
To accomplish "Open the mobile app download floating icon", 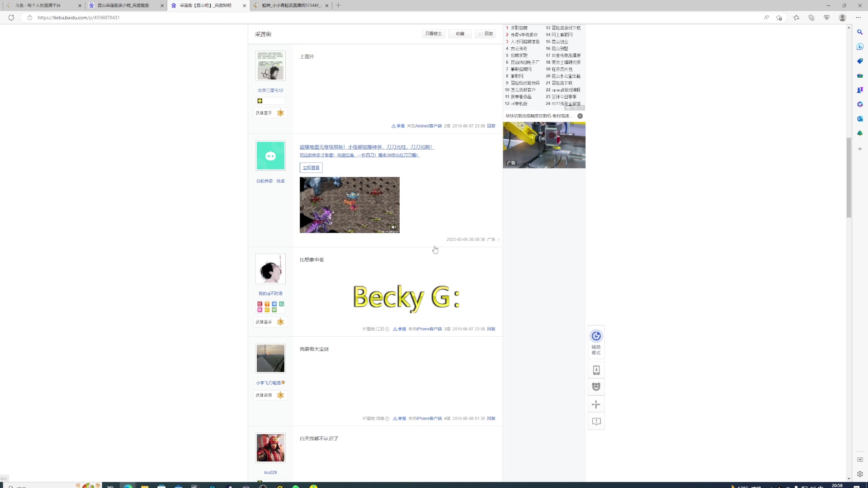I will (x=596, y=371).
